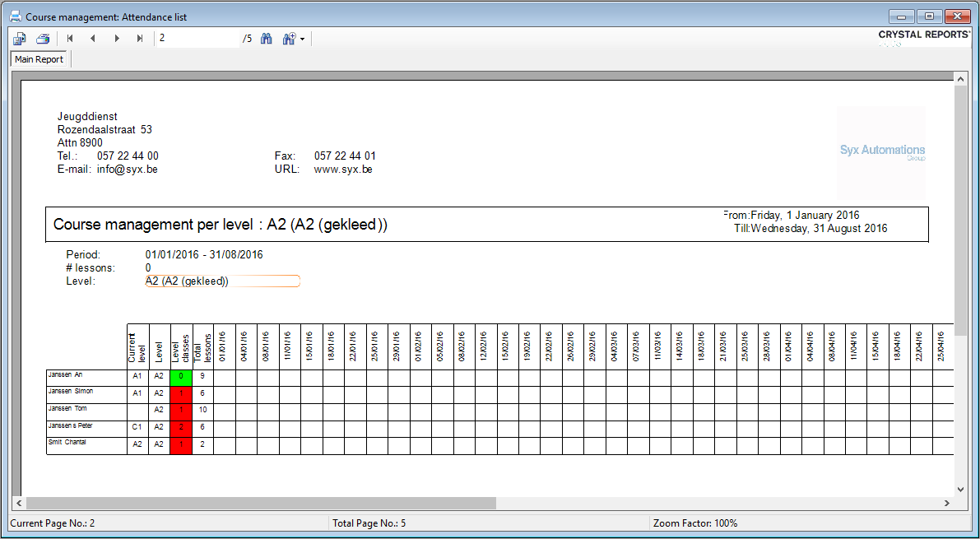Click green level classes cell for Janssen An
Viewport: 980px width, 539px height.
pos(181,378)
